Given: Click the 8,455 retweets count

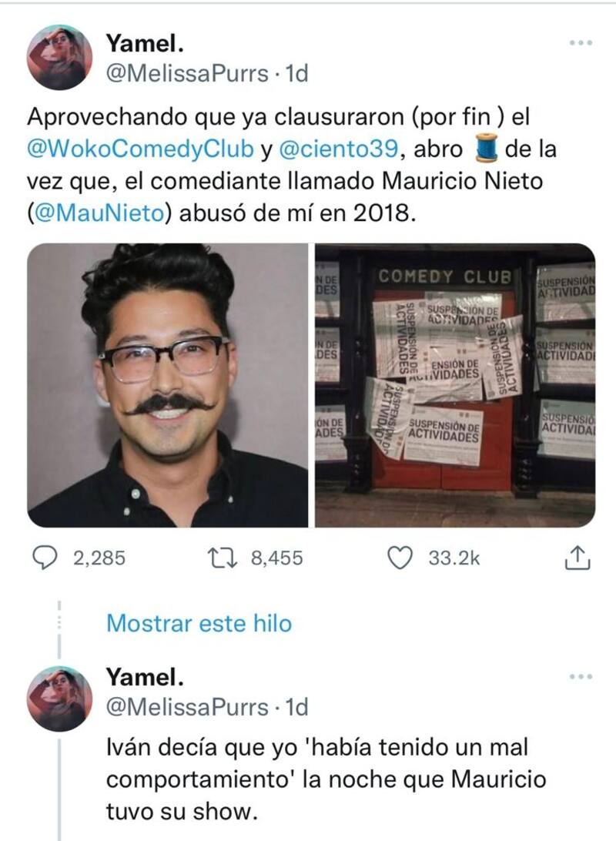Looking at the screenshot, I should point(276,558).
